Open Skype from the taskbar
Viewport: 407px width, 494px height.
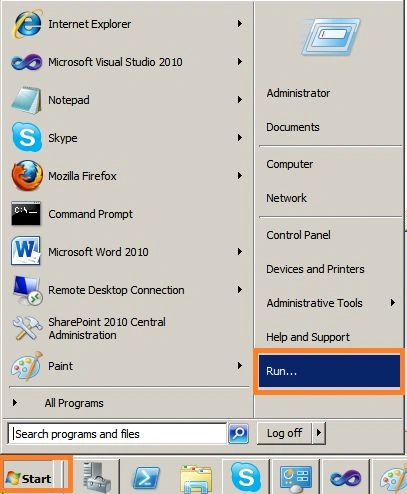246,477
